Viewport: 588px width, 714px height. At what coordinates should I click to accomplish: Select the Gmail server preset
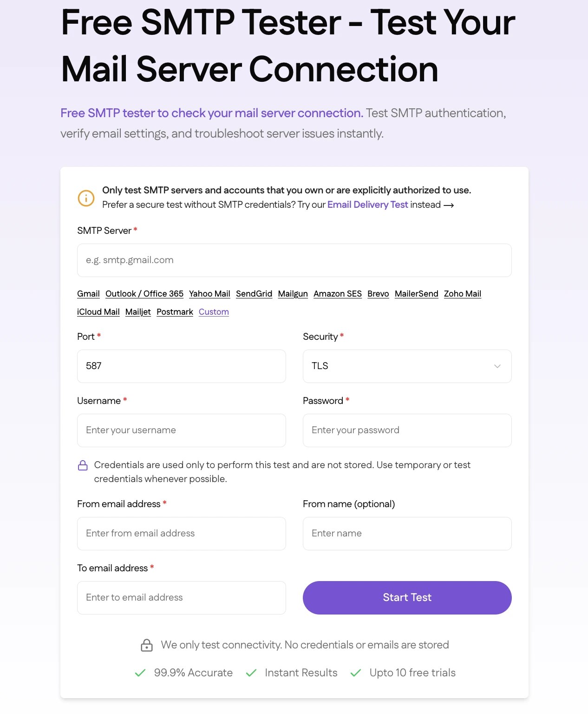click(x=88, y=294)
